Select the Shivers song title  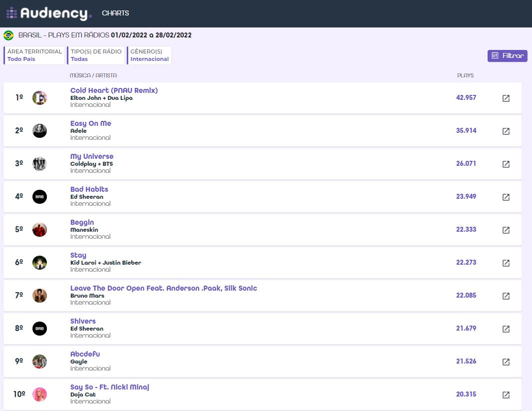click(83, 321)
